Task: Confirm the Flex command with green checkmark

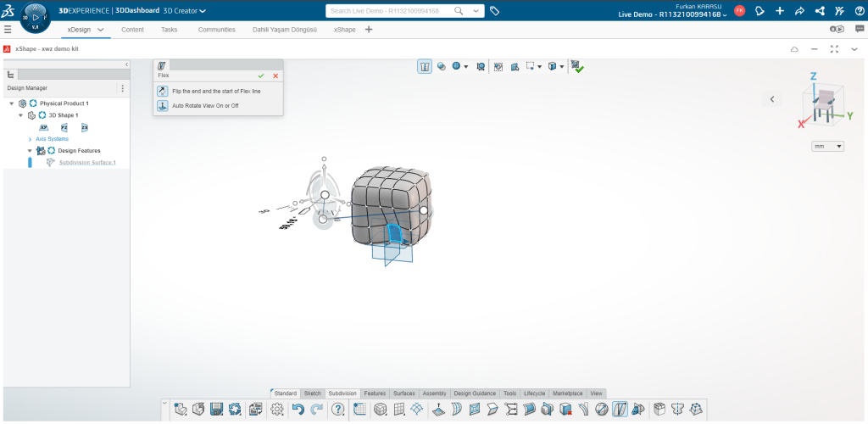Action: click(x=261, y=75)
